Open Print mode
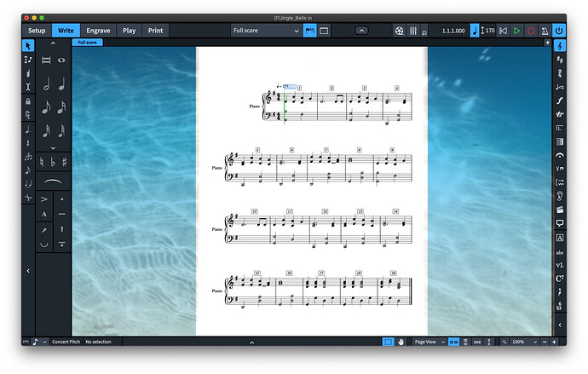 click(155, 31)
